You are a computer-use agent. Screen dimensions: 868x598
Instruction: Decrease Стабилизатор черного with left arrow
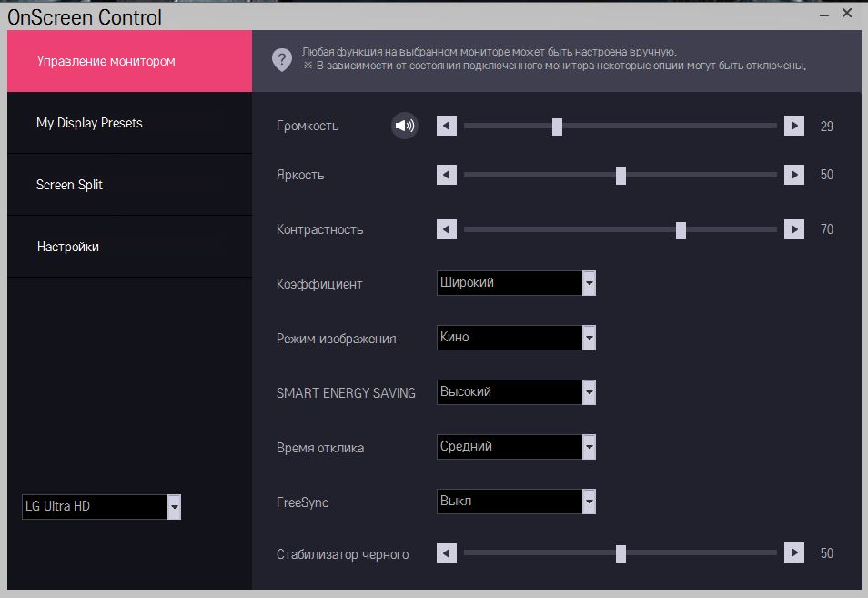pyautogui.click(x=447, y=552)
